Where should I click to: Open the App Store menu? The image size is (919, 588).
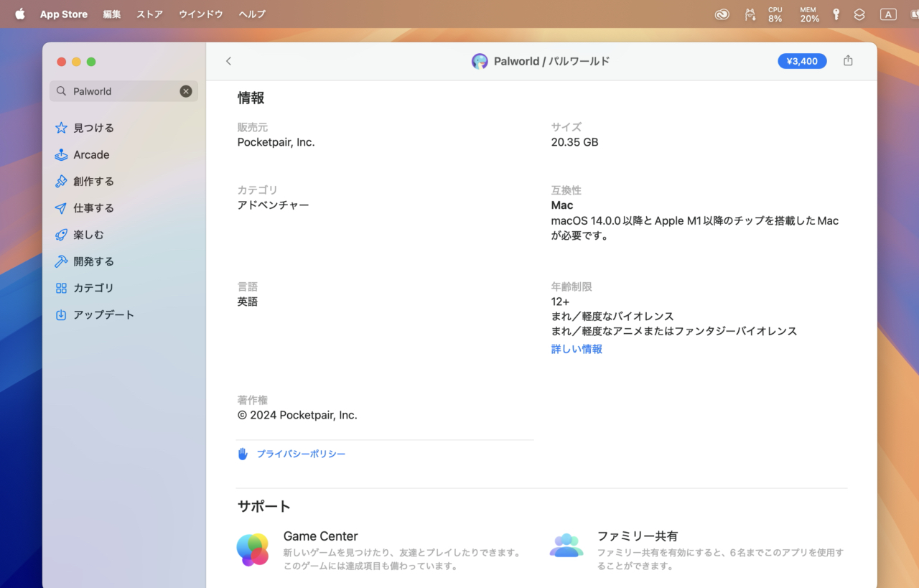64,14
